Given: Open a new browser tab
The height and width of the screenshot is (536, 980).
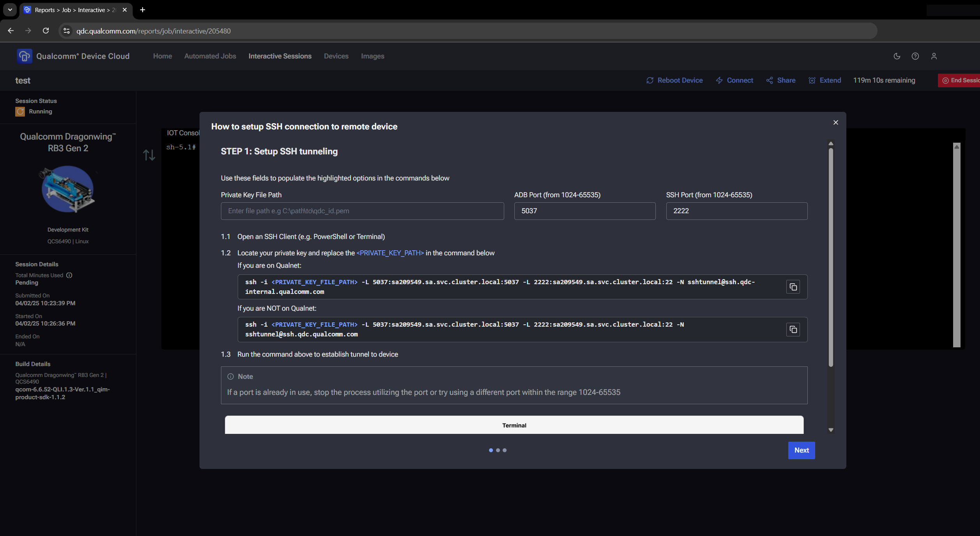Looking at the screenshot, I should 143,10.
